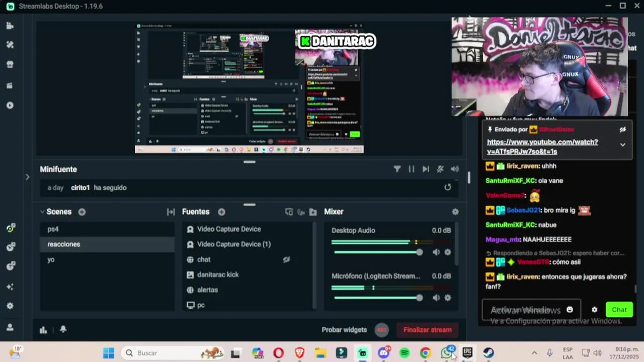
Task: Click Probar widgets button
Action: point(344,330)
